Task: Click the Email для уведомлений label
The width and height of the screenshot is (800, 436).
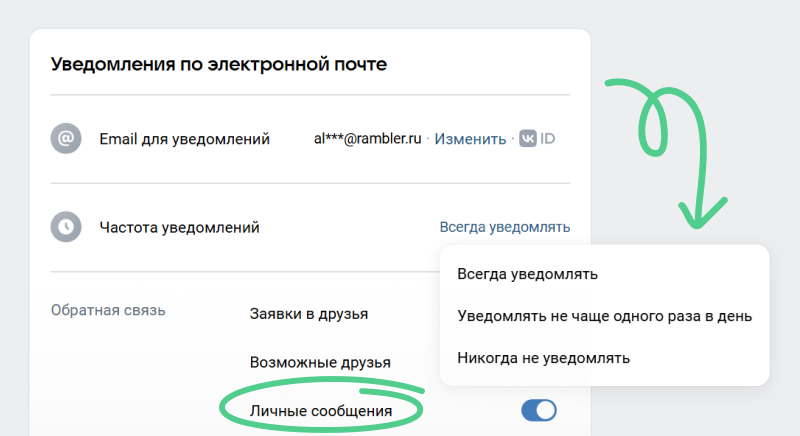Action: 184,139
